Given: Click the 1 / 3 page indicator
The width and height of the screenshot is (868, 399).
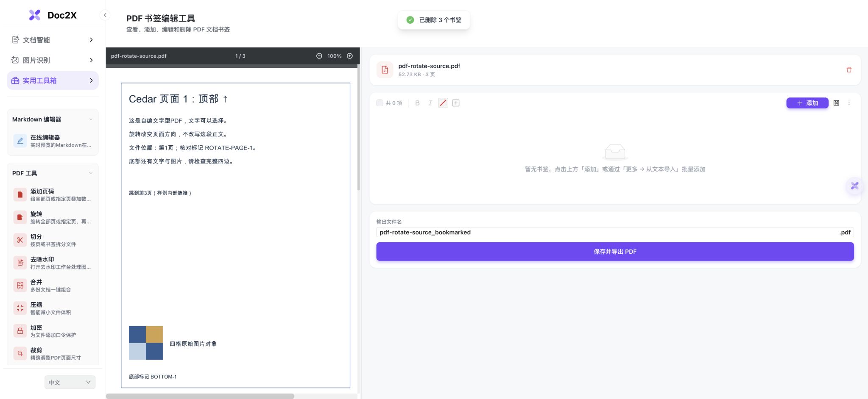Looking at the screenshot, I should (240, 56).
